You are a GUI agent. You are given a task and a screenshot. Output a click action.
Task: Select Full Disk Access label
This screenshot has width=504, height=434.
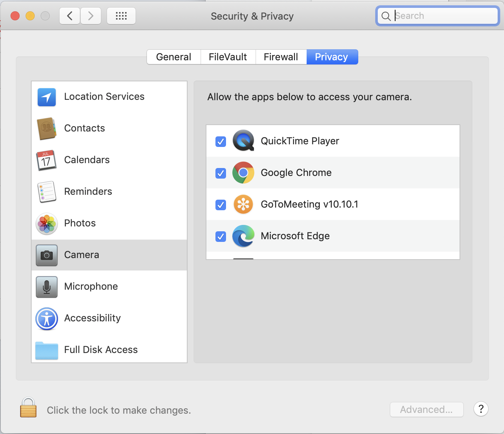(x=101, y=350)
